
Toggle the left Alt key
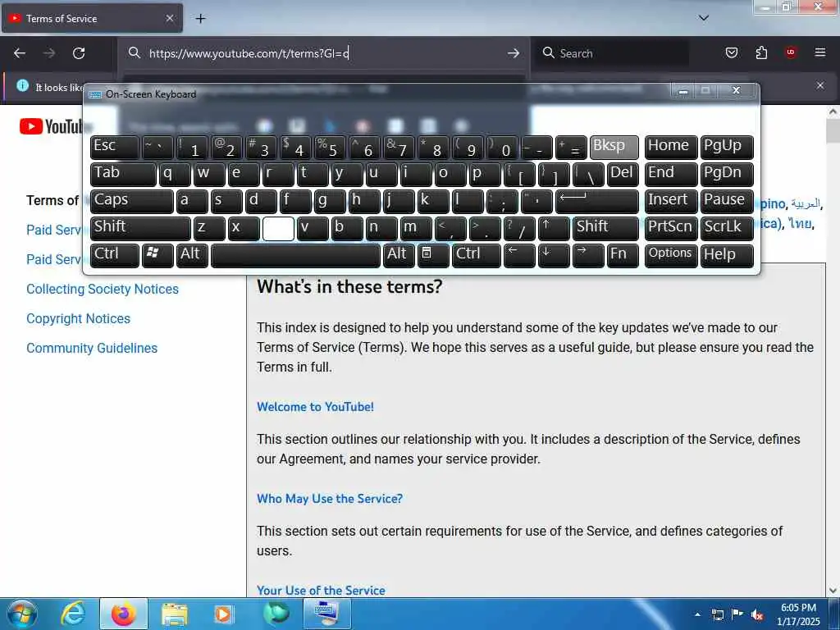click(x=192, y=255)
